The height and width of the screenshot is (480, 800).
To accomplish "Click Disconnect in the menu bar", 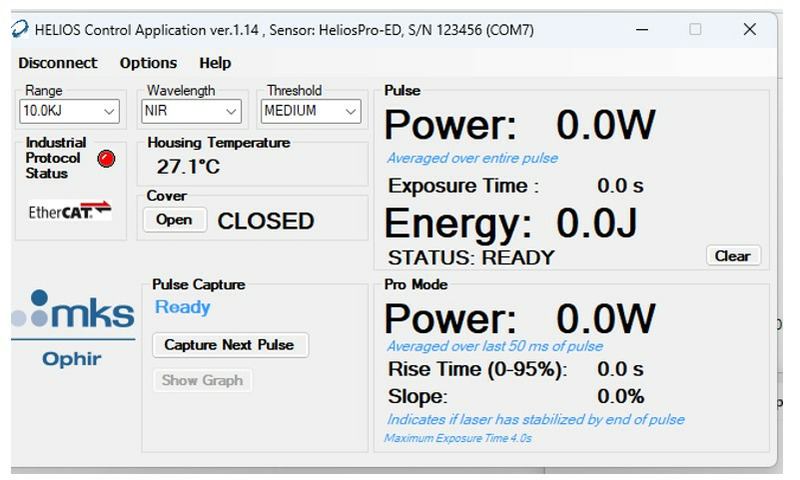I will click(x=58, y=63).
